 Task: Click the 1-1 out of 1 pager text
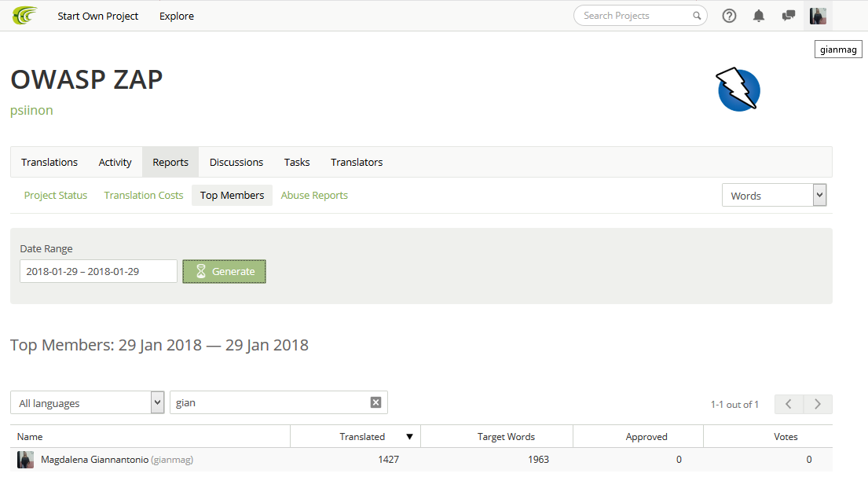(734, 405)
